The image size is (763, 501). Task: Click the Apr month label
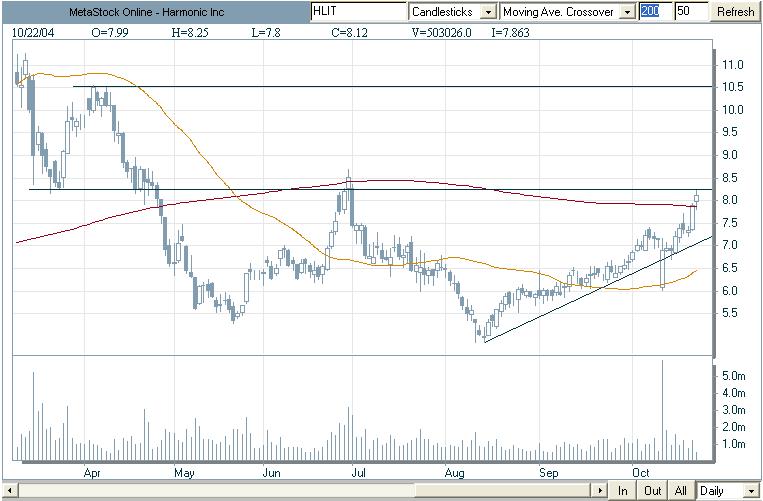click(92, 472)
